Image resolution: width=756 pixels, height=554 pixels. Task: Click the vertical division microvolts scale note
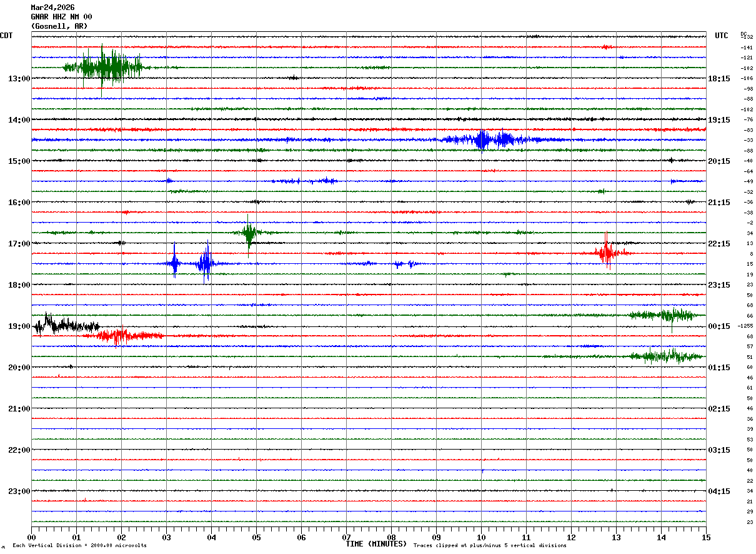tap(79, 546)
